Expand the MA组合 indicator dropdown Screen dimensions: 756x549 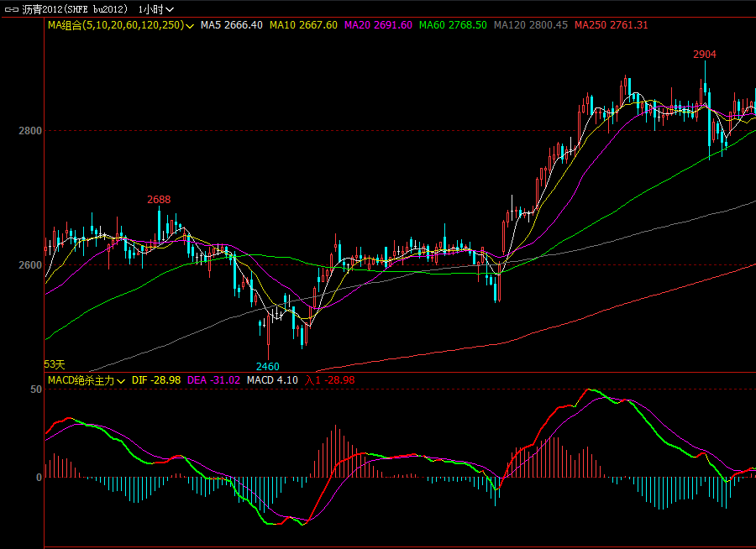pos(190,25)
